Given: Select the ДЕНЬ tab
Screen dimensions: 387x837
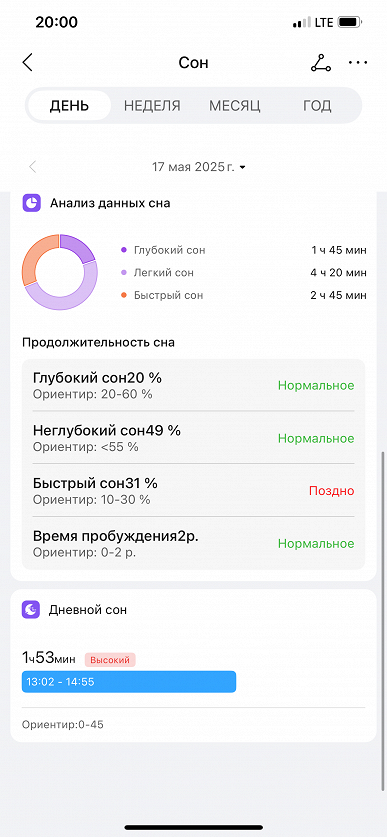Looking at the screenshot, I should pos(69,106).
